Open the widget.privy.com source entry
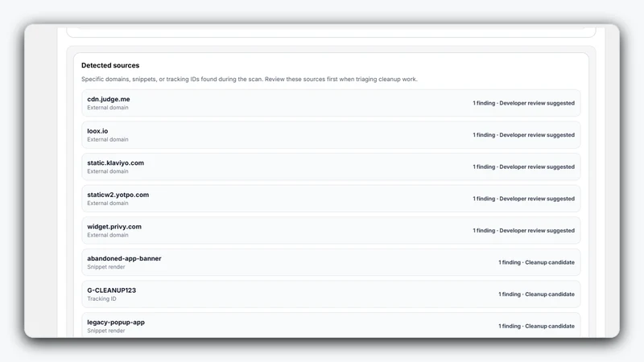644x362 pixels. tap(331, 231)
